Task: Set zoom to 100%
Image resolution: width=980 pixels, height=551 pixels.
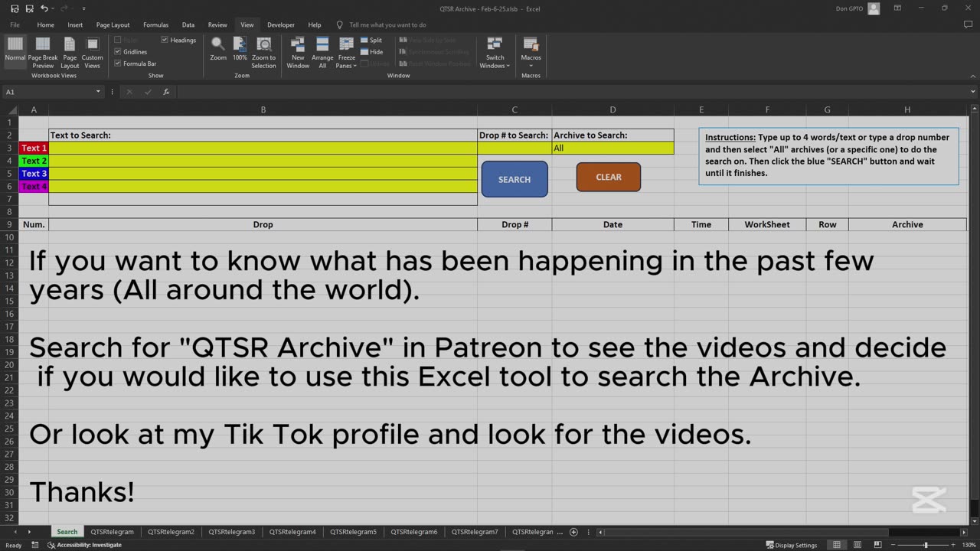Action: coord(240,51)
